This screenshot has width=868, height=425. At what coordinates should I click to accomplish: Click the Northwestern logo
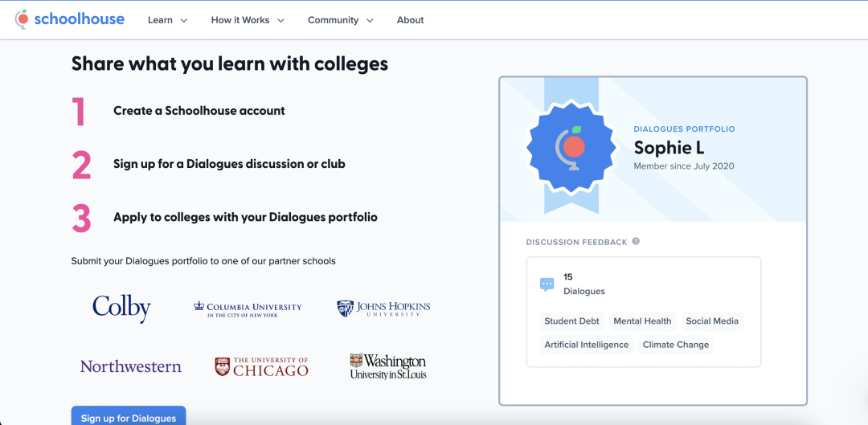(x=131, y=366)
